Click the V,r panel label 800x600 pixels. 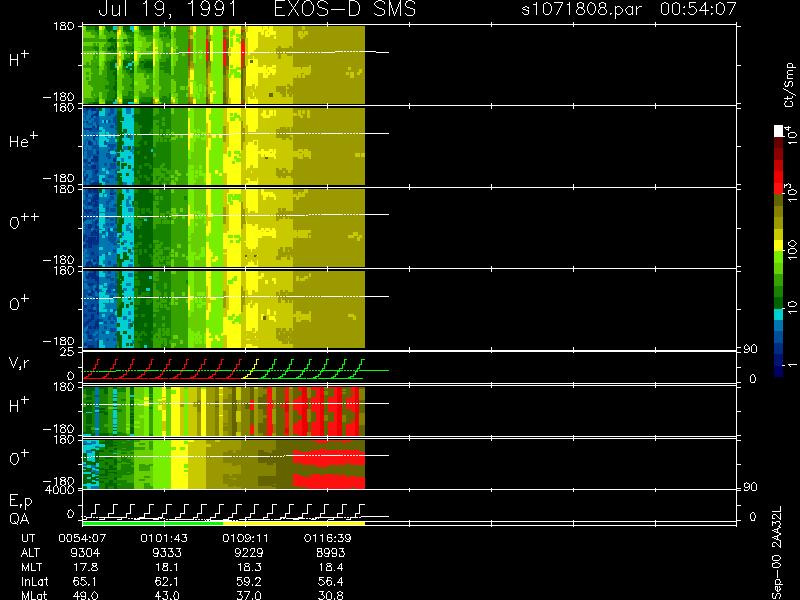[19, 363]
